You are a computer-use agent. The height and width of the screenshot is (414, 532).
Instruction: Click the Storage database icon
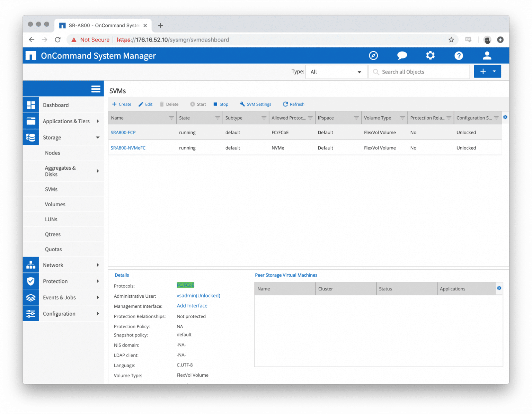point(31,137)
